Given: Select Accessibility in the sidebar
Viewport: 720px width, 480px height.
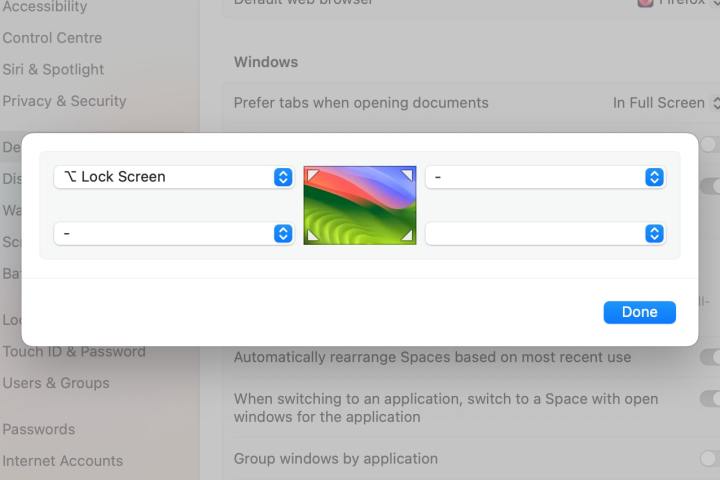Looking at the screenshot, I should (45, 6).
